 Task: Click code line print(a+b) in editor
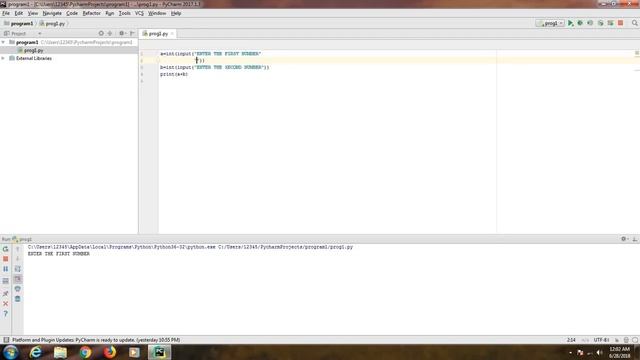point(174,74)
